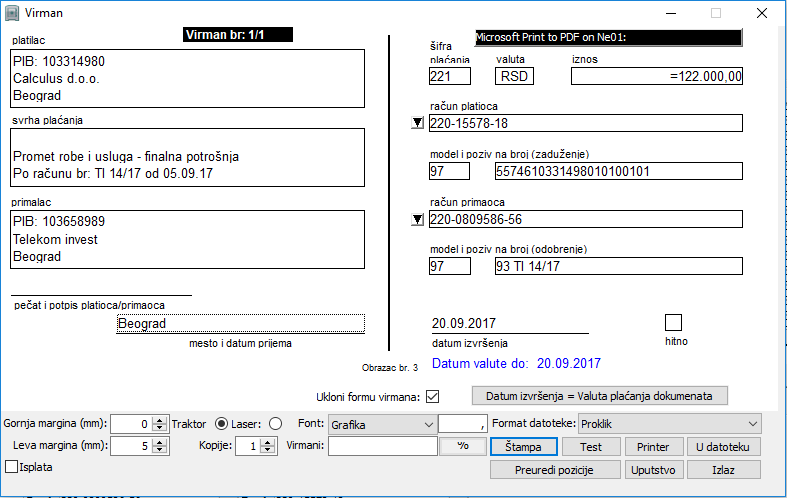Increase Gornja margina value

(160, 420)
